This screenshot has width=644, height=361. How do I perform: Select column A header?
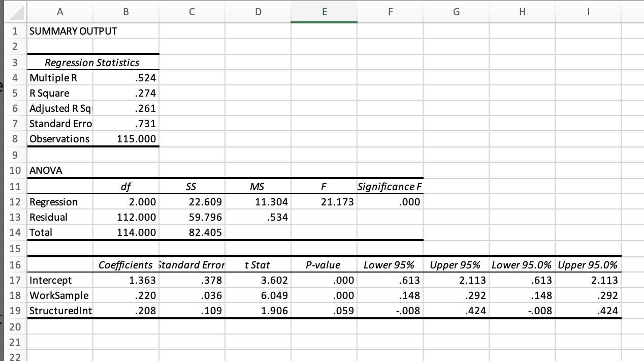tap(59, 11)
